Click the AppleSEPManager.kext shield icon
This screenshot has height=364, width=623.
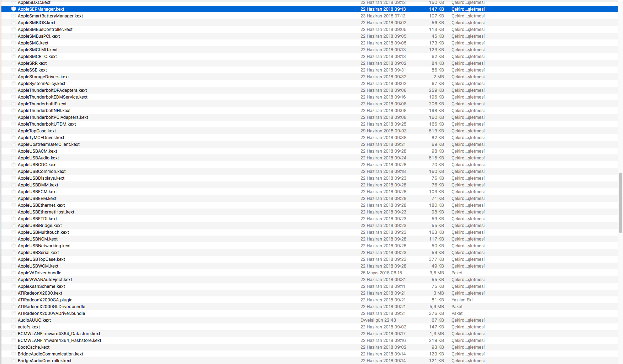click(x=14, y=9)
